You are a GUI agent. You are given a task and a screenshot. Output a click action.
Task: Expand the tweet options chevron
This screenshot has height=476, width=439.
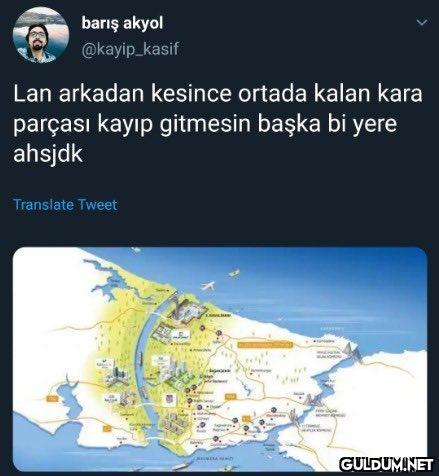[x=422, y=23]
